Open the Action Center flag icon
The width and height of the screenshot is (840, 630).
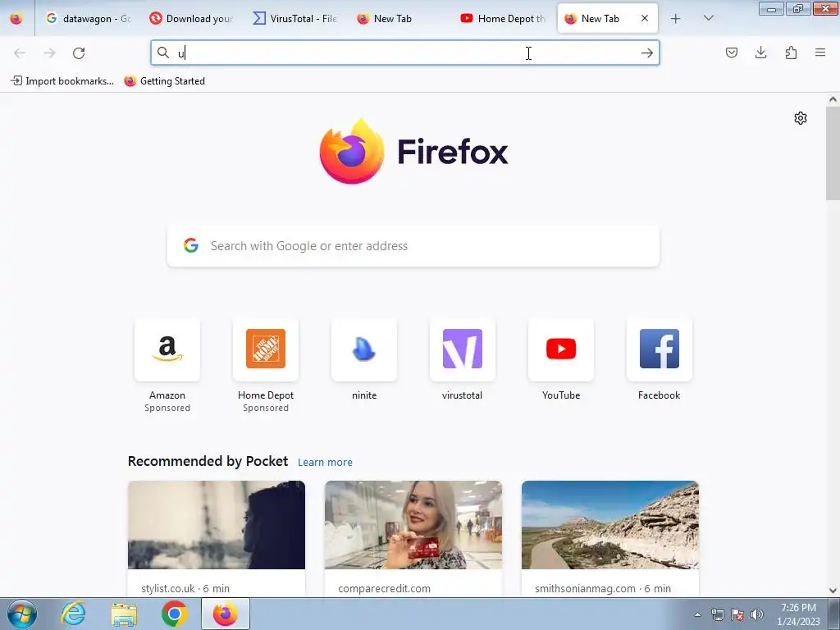(x=737, y=614)
